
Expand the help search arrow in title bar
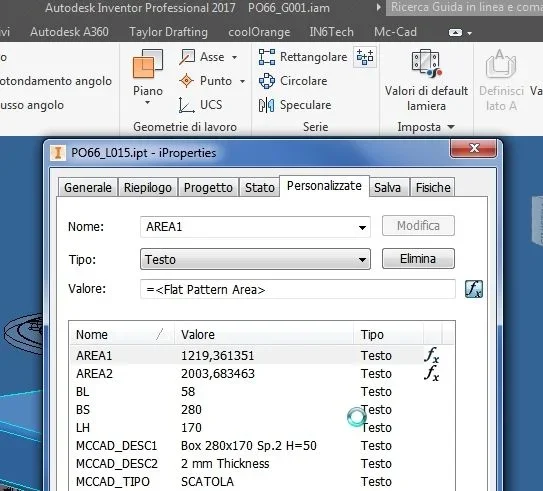pyautogui.click(x=379, y=7)
